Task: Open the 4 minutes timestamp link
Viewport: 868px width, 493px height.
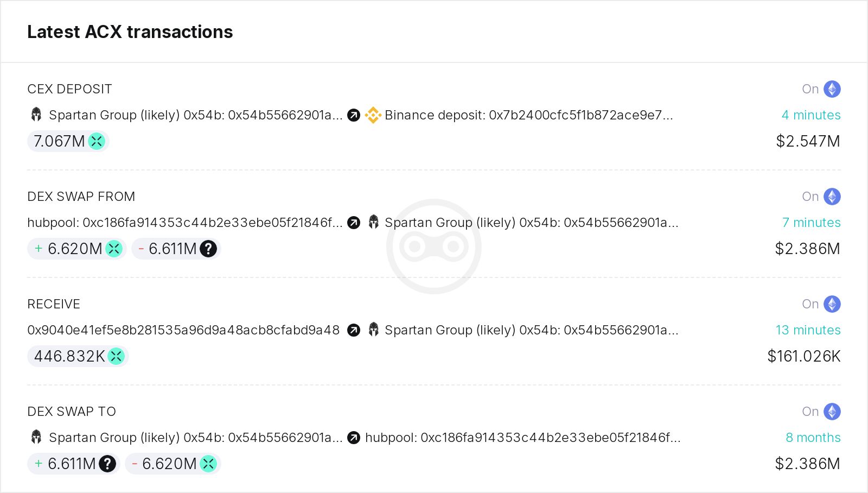Action: pyautogui.click(x=811, y=115)
